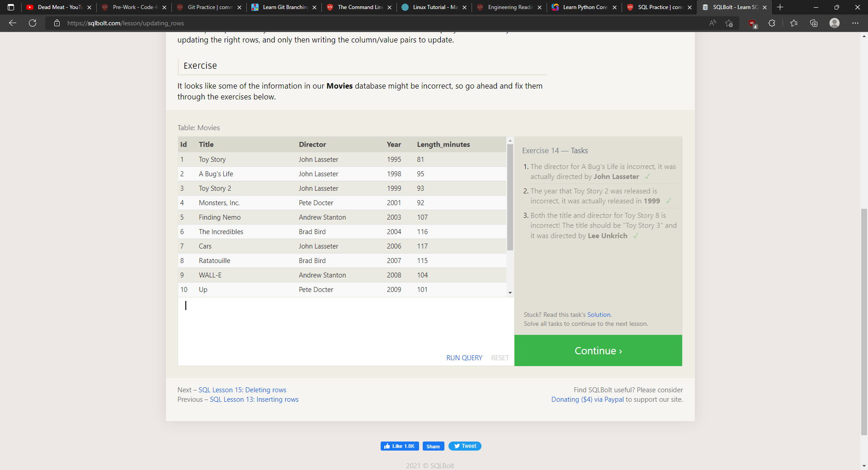Open SQL Lesson 15: Deleting rows link
Viewport: 868px width, 470px height.
(242, 390)
